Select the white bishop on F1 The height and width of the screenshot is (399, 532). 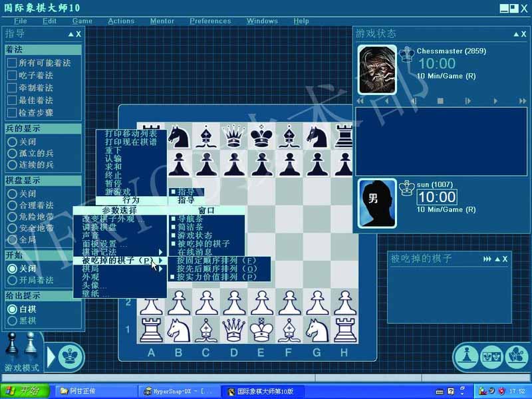click(289, 330)
